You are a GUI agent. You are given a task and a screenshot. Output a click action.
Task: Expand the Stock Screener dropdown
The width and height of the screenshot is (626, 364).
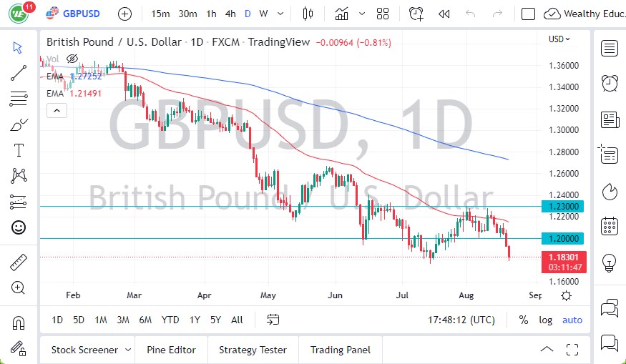[x=128, y=350]
